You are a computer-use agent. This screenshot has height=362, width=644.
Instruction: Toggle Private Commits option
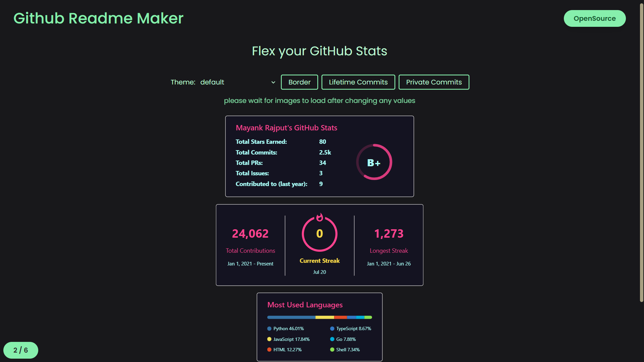434,82
